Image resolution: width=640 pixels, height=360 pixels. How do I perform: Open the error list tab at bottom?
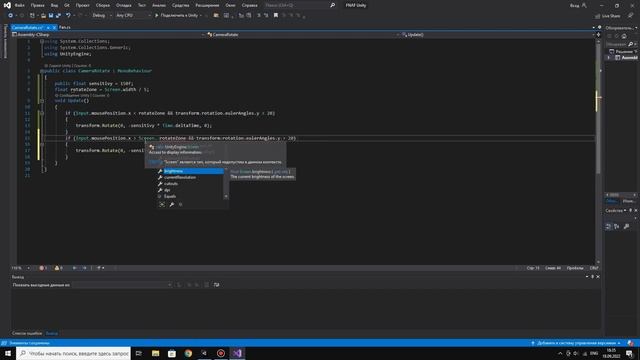click(x=27, y=333)
